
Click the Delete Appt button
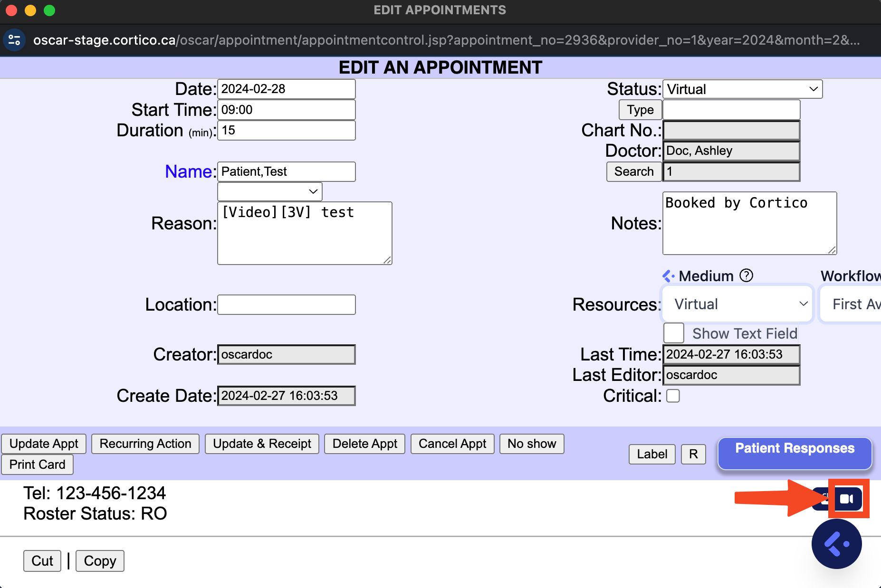tap(364, 444)
